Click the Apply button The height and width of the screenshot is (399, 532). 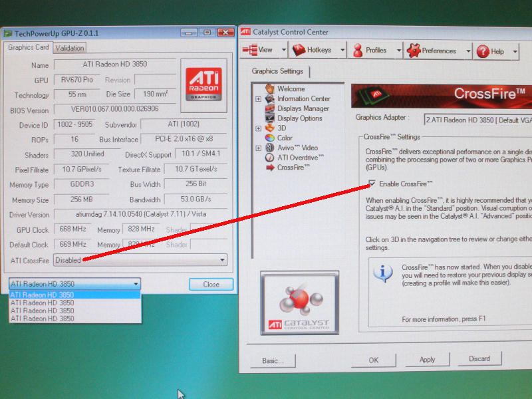(x=427, y=360)
